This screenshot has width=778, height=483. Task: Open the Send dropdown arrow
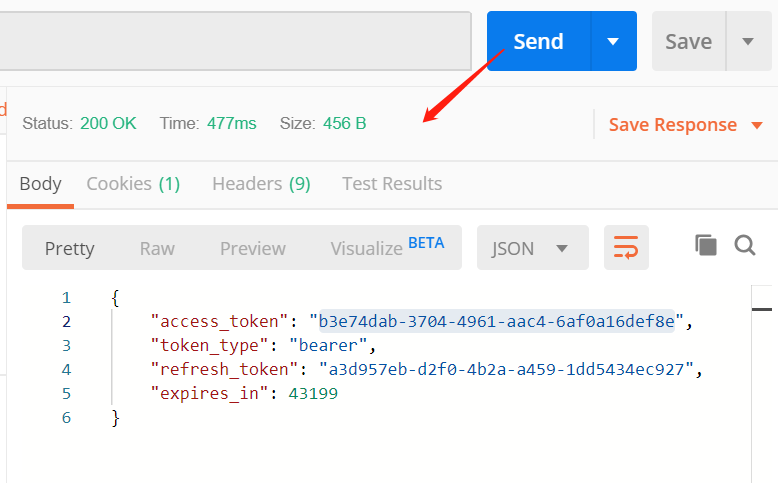[x=613, y=41]
